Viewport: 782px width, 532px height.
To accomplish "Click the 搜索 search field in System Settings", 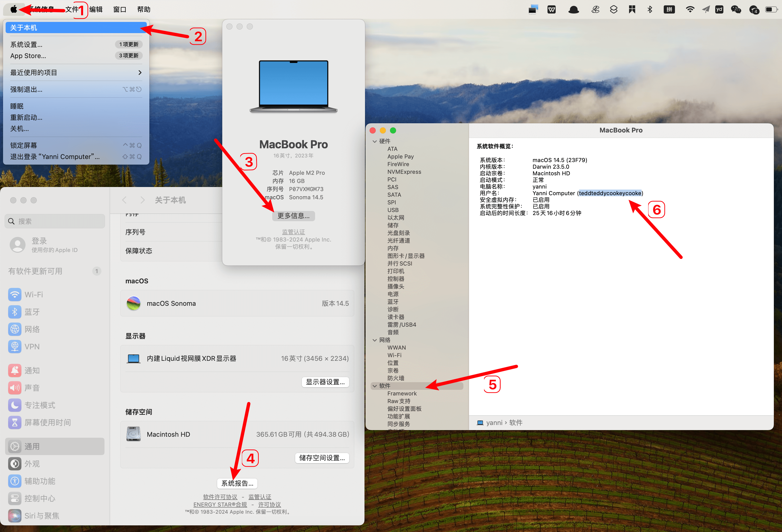I will [x=55, y=221].
